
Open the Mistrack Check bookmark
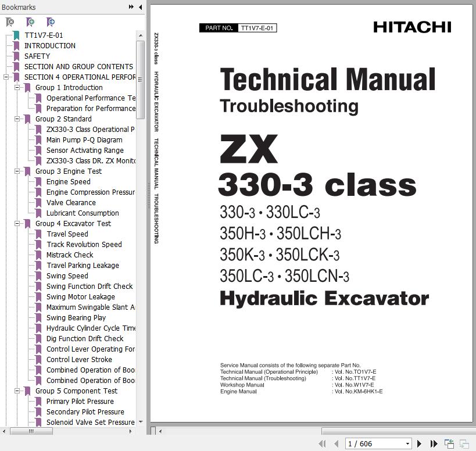coord(70,255)
